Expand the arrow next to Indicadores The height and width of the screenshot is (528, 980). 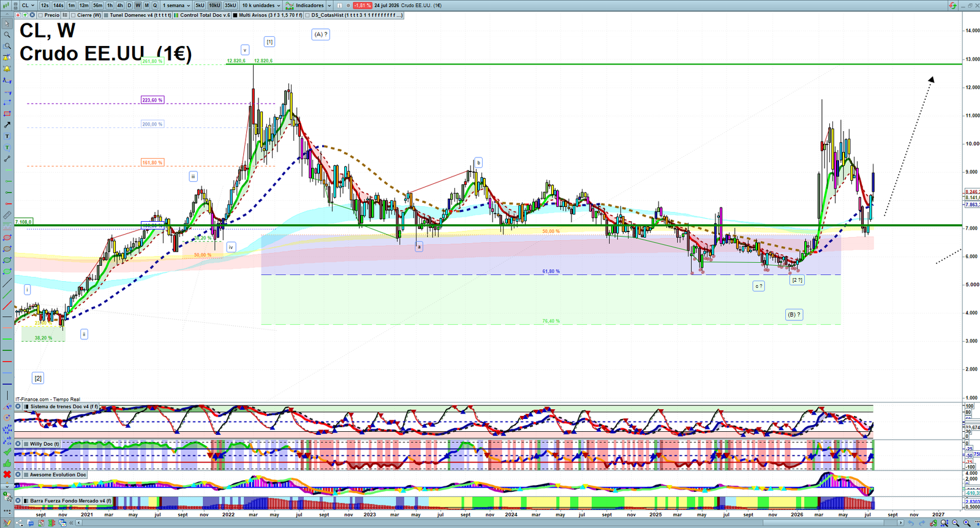(x=329, y=5)
